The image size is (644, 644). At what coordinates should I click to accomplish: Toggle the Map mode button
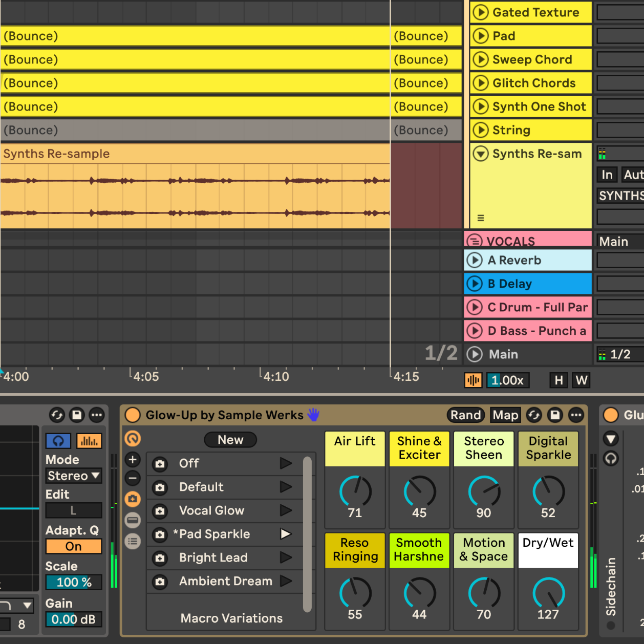[x=505, y=415]
